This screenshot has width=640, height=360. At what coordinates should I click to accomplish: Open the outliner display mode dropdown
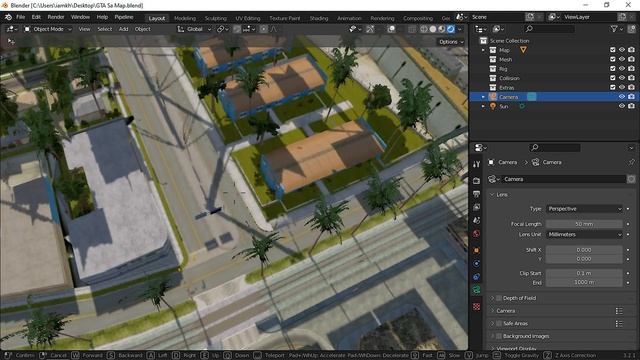coord(499,29)
